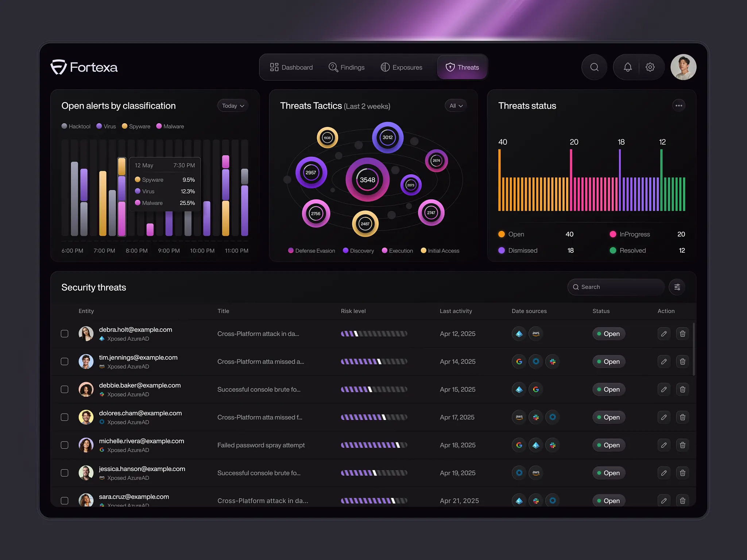Click edit pencil for debra.holt@example.com row
Screen dimensions: 747x560
tap(664, 334)
